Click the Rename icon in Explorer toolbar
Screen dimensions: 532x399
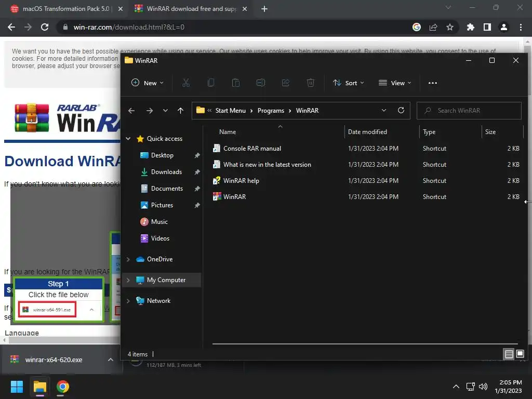pyautogui.click(x=261, y=83)
